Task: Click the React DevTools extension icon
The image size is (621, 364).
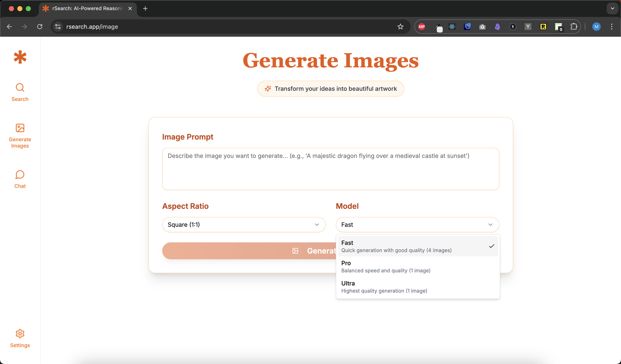Action: pos(452,27)
